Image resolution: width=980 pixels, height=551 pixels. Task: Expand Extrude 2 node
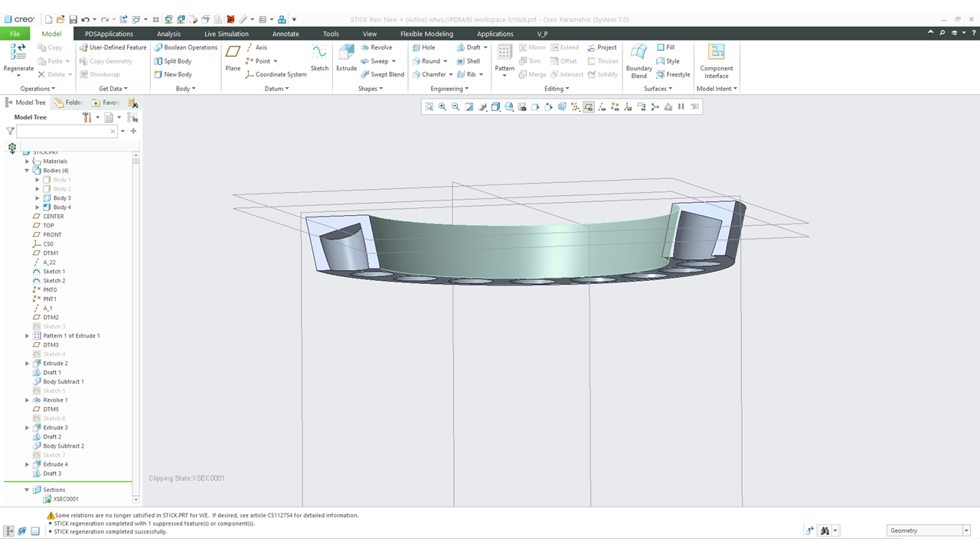pyautogui.click(x=28, y=364)
